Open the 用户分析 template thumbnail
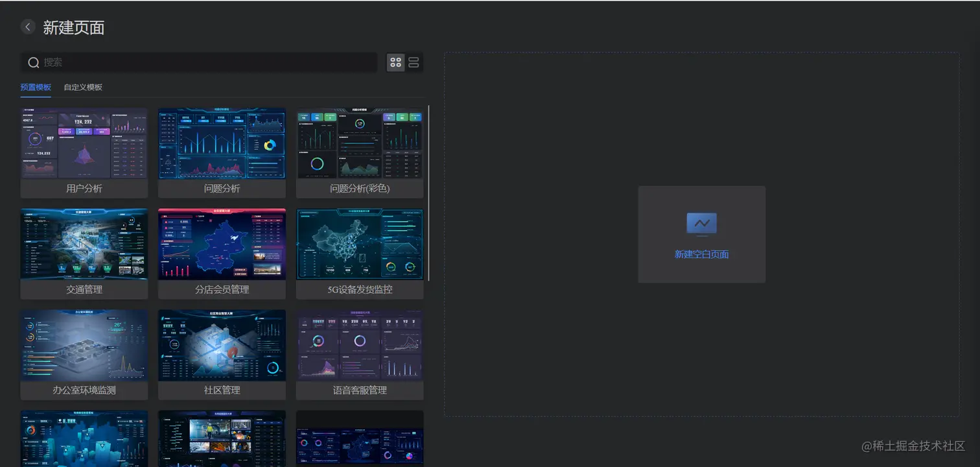 84,143
